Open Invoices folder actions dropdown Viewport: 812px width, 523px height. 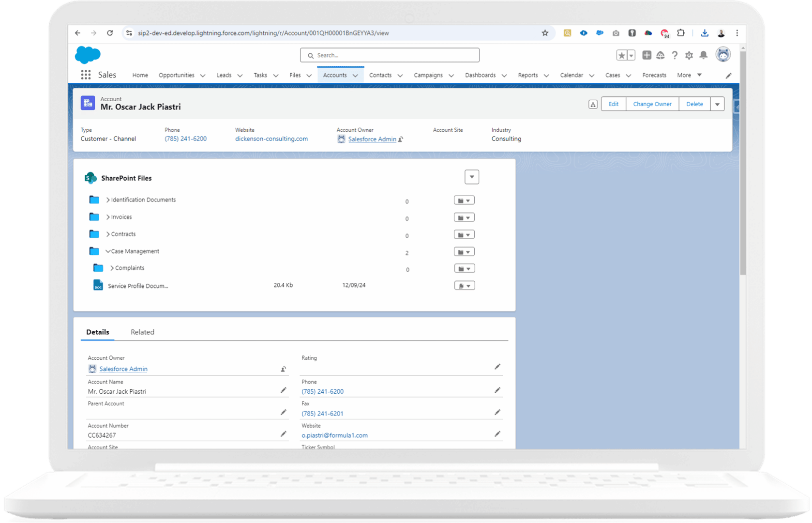(x=464, y=218)
